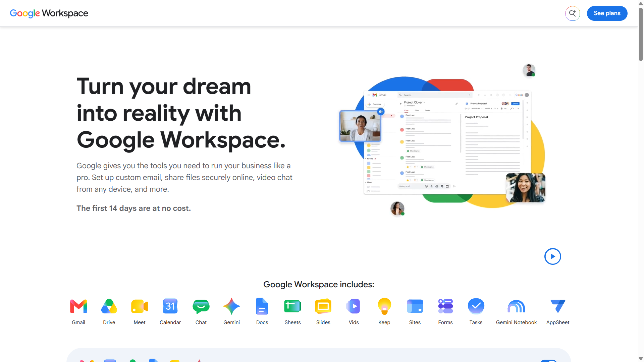Viewport: 644px width, 362px height.
Task: Open the Keep lightbulb icon
Action: pos(384,306)
